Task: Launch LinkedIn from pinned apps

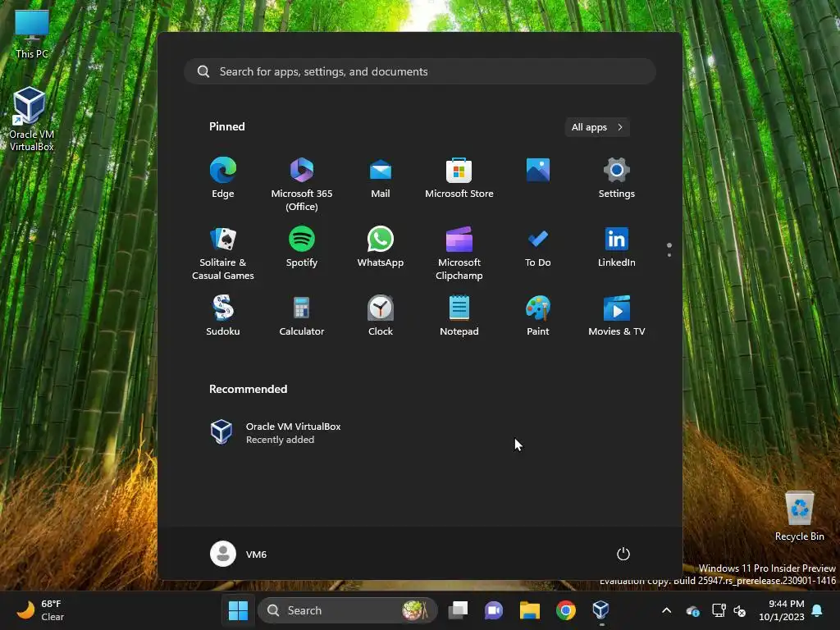Action: [617, 247]
